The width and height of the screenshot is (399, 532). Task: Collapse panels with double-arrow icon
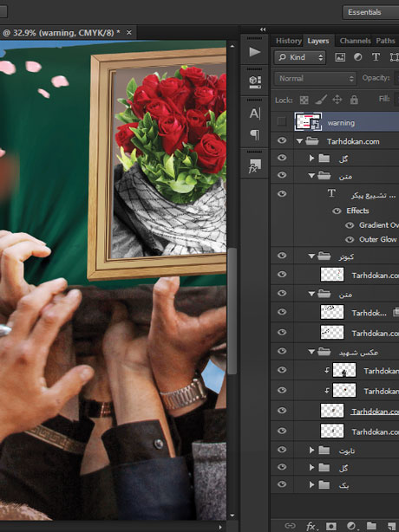tap(263, 29)
